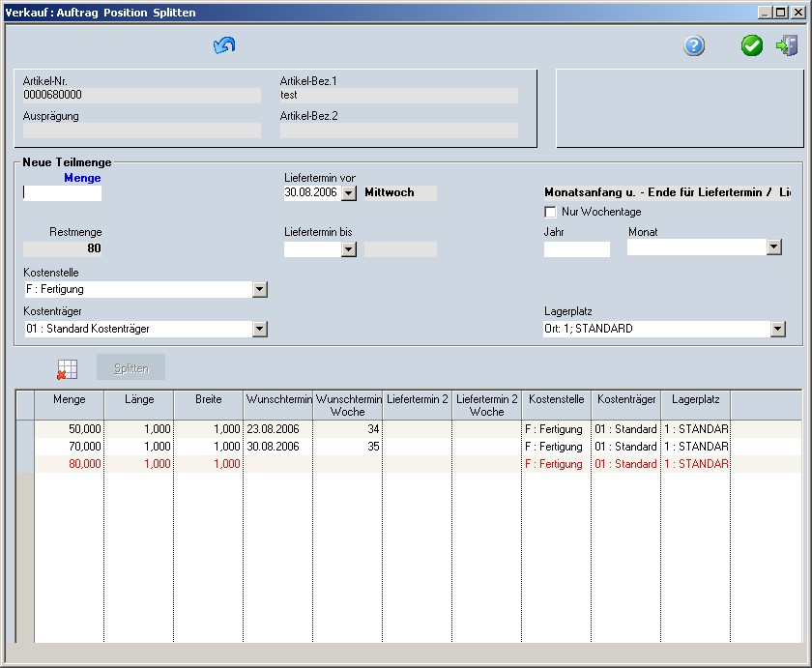812x668 pixels.
Task: Open help with the question mark icon
Action: 694,45
